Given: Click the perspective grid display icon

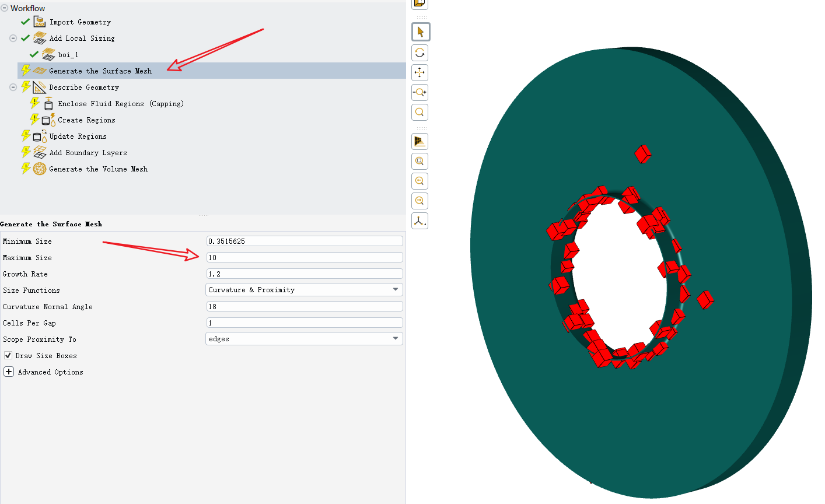Looking at the screenshot, I should point(420,142).
